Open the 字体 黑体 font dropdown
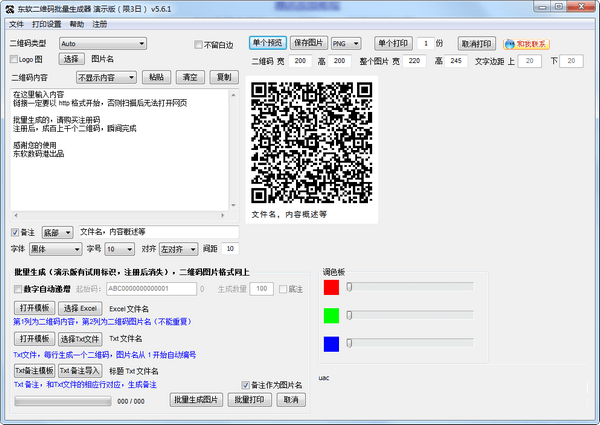The height and width of the screenshot is (425, 600). (x=55, y=248)
